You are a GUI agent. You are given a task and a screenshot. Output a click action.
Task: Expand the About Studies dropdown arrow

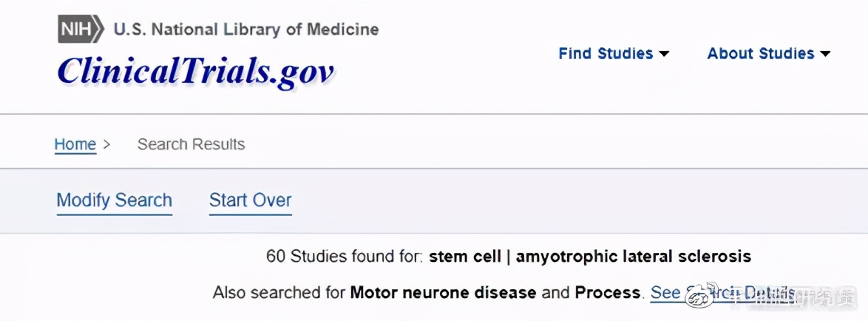tap(825, 54)
